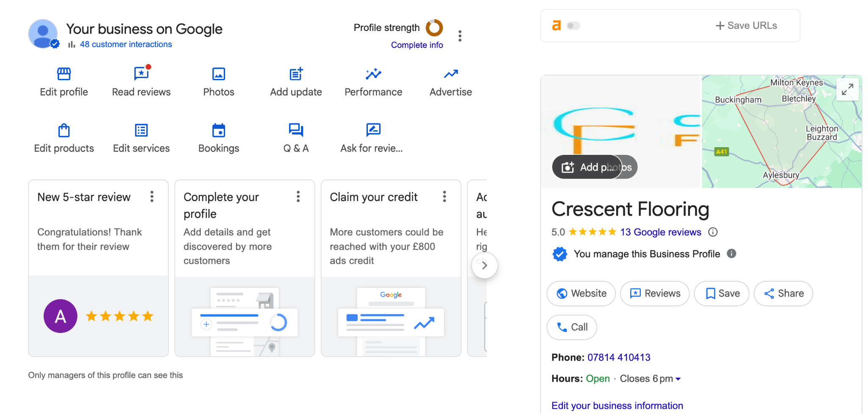Open the Photos icon

click(x=219, y=74)
